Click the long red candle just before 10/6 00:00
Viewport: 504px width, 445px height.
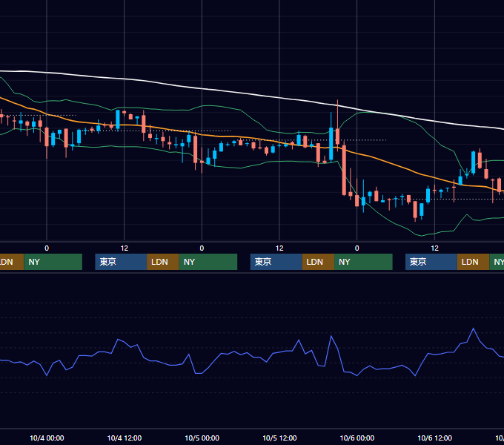click(344, 170)
